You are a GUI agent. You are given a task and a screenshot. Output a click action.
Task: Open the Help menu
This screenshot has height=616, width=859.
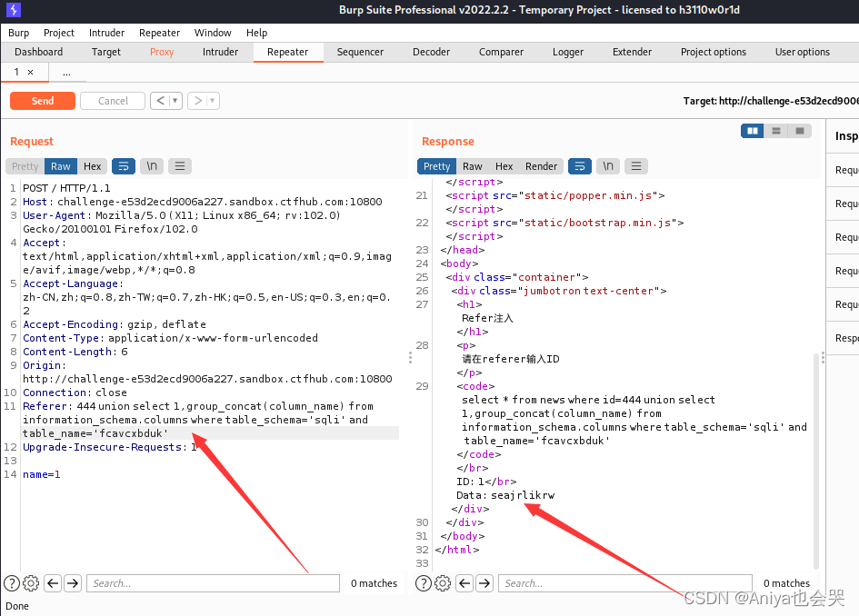[x=256, y=33]
